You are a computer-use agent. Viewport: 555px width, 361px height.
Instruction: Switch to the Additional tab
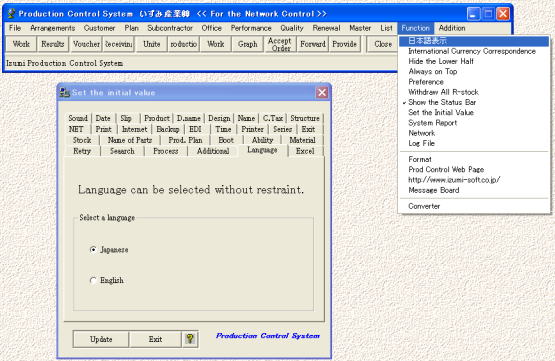[213, 151]
